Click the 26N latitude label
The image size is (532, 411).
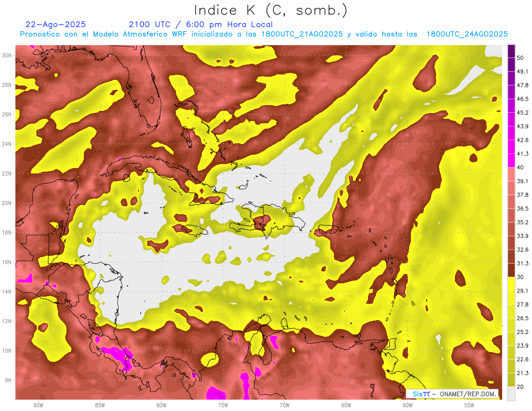click(7, 114)
